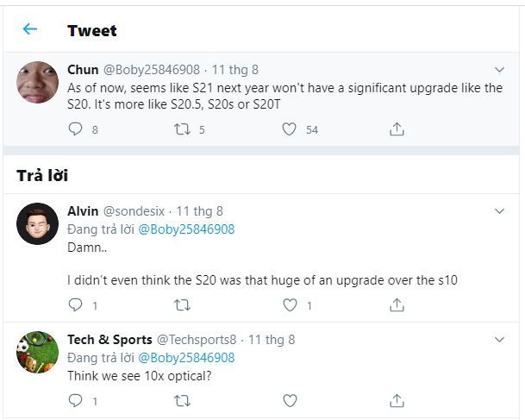Retweet Alvin's reply
Screen dimensions: 525x420
coord(182,305)
